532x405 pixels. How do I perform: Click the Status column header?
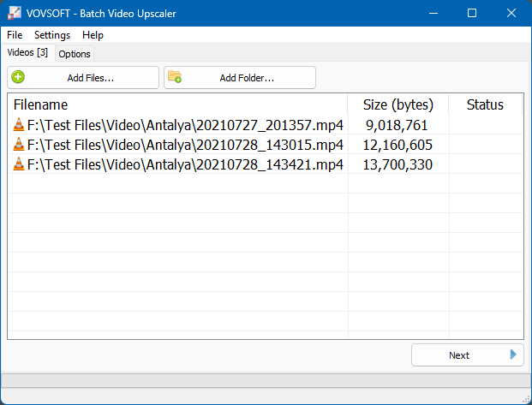coord(485,104)
